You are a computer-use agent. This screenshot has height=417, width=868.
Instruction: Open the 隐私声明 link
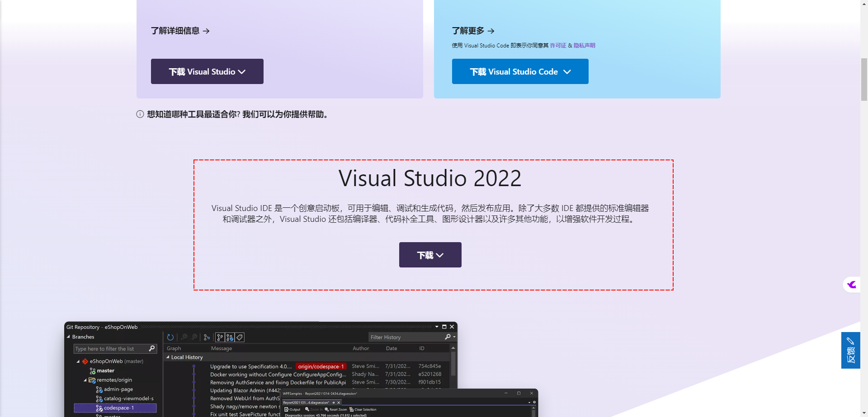click(585, 45)
